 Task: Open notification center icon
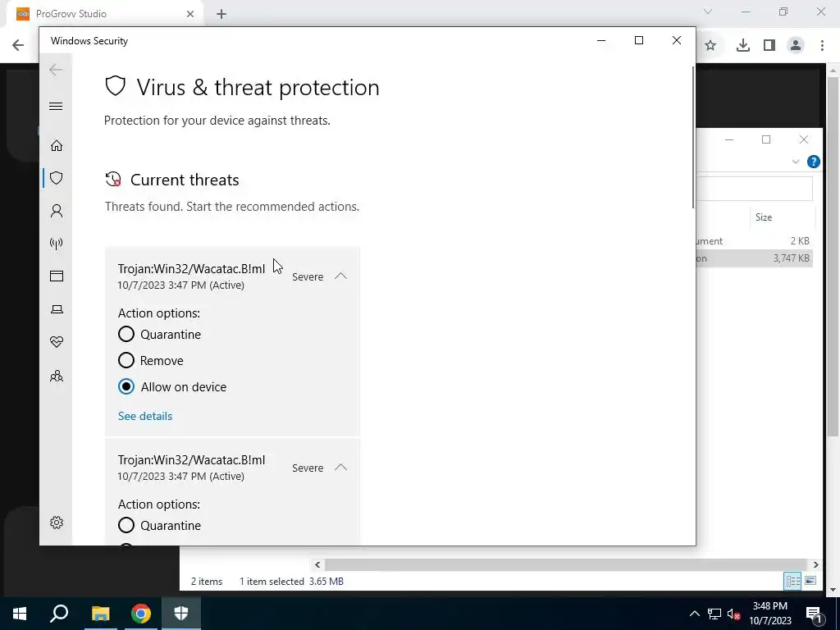pyautogui.click(x=814, y=614)
